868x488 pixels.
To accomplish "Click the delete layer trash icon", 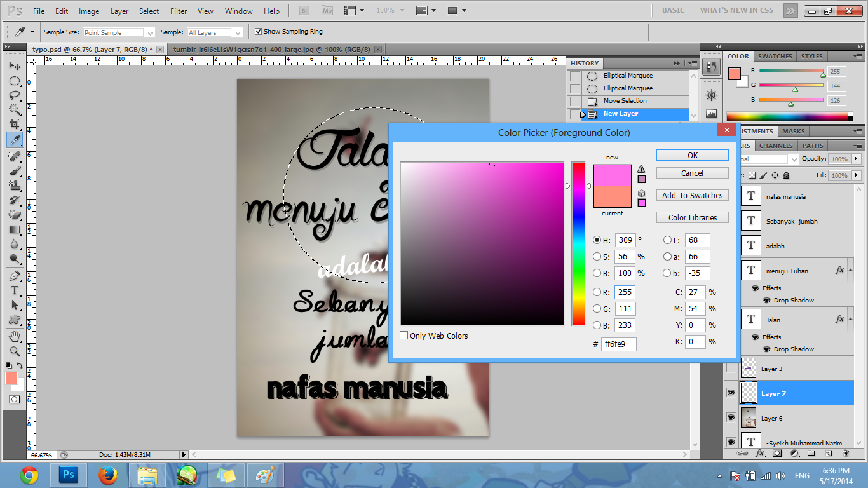I will tap(846, 454).
